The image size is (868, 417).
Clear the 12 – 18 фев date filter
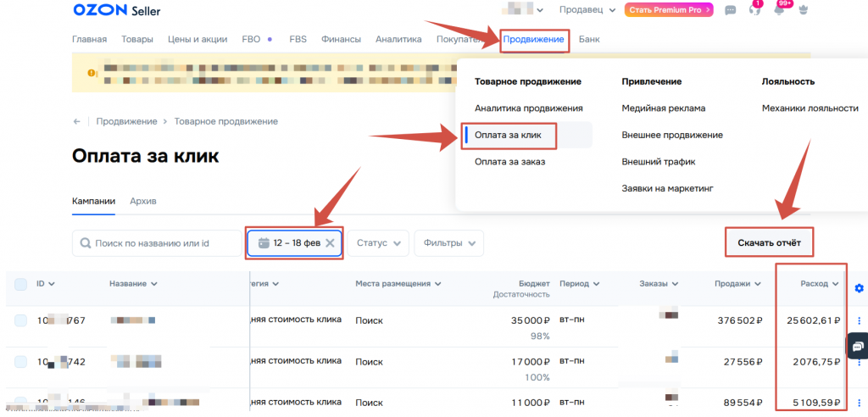click(331, 242)
